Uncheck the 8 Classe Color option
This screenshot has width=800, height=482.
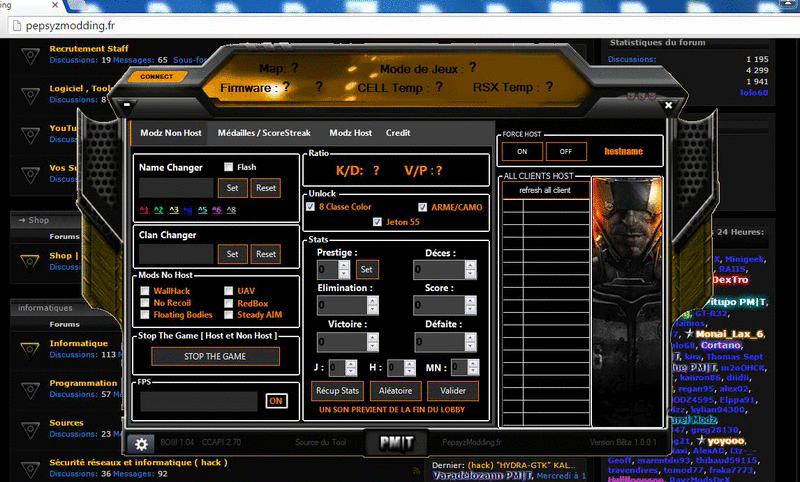[310, 207]
